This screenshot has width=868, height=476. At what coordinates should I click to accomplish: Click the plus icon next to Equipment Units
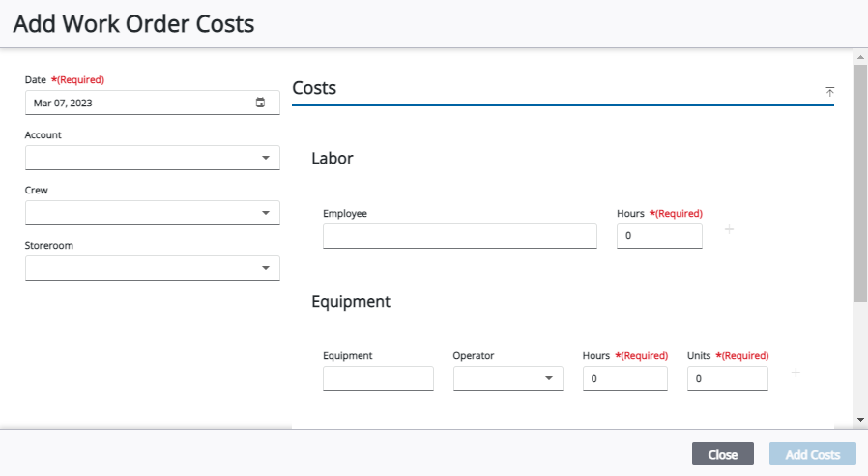click(x=796, y=372)
